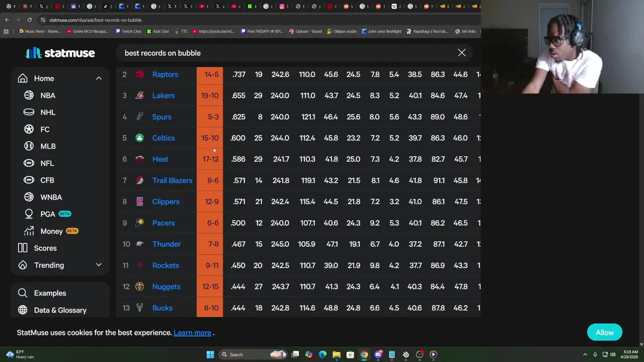The height and width of the screenshot is (362, 644).
Task: Click the Scores scoreboard icon
Action: pyautogui.click(x=23, y=248)
